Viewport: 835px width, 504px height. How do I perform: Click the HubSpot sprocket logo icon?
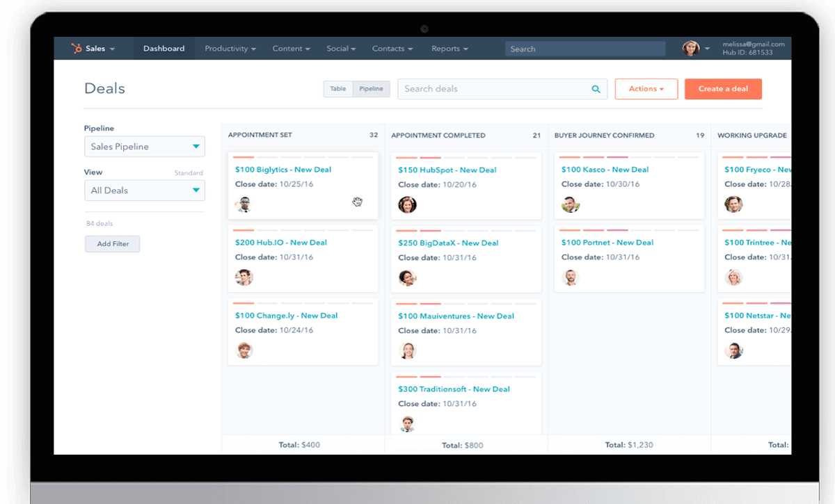(76, 49)
